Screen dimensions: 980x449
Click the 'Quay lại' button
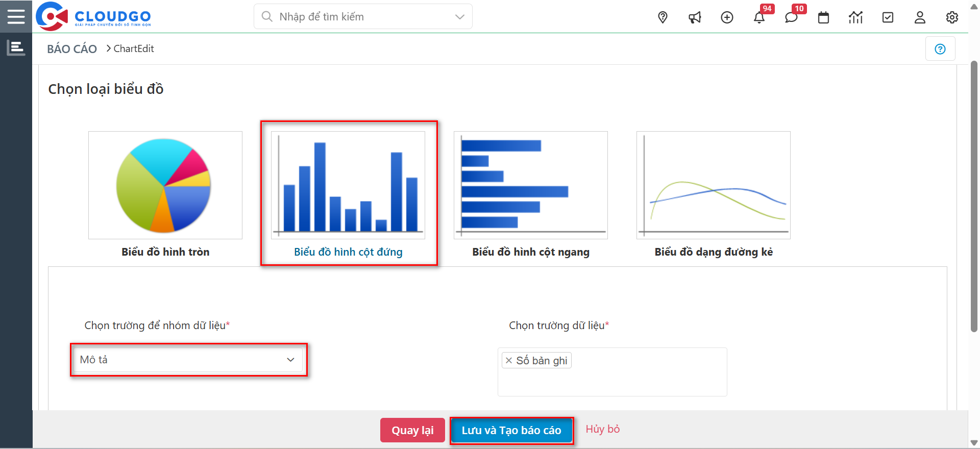[x=412, y=430]
